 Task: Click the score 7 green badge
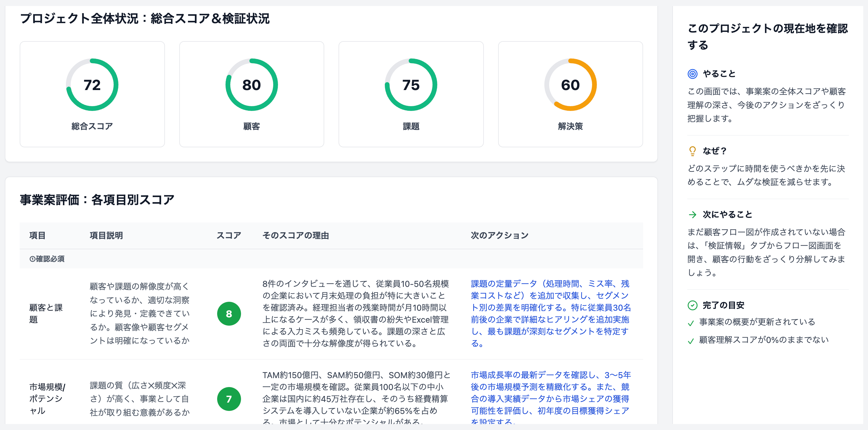coord(229,399)
